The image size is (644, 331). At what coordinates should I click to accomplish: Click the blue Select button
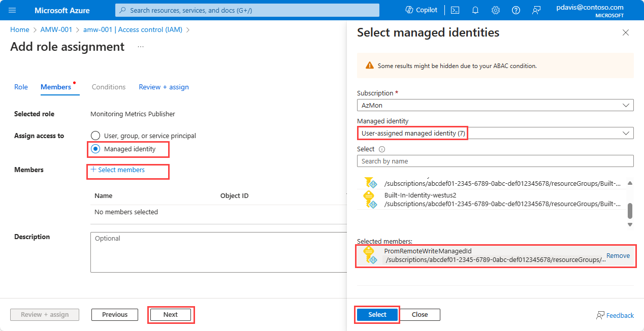377,315
